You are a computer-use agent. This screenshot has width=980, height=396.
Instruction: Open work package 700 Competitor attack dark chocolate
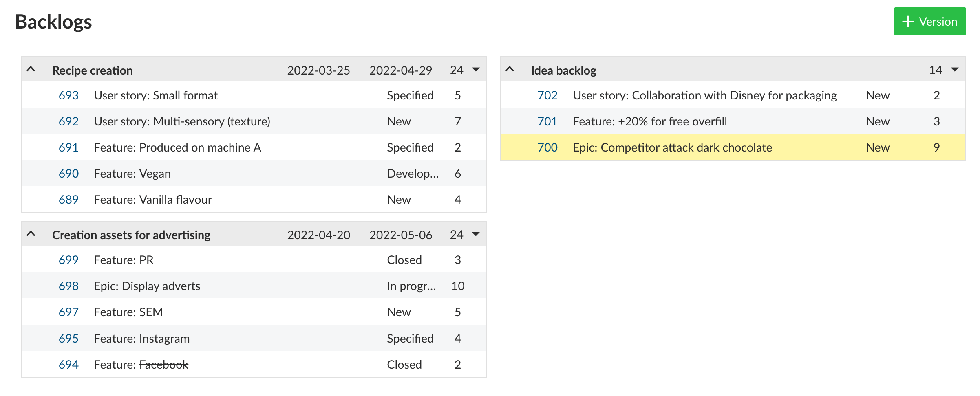[x=547, y=147]
